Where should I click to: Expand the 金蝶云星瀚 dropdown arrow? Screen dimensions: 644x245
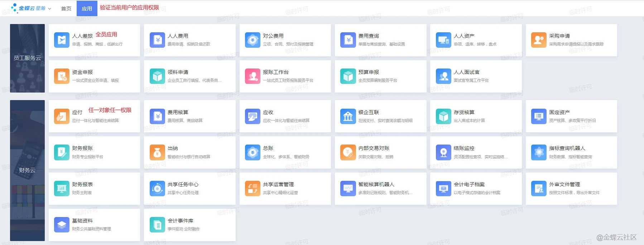coord(49,8)
